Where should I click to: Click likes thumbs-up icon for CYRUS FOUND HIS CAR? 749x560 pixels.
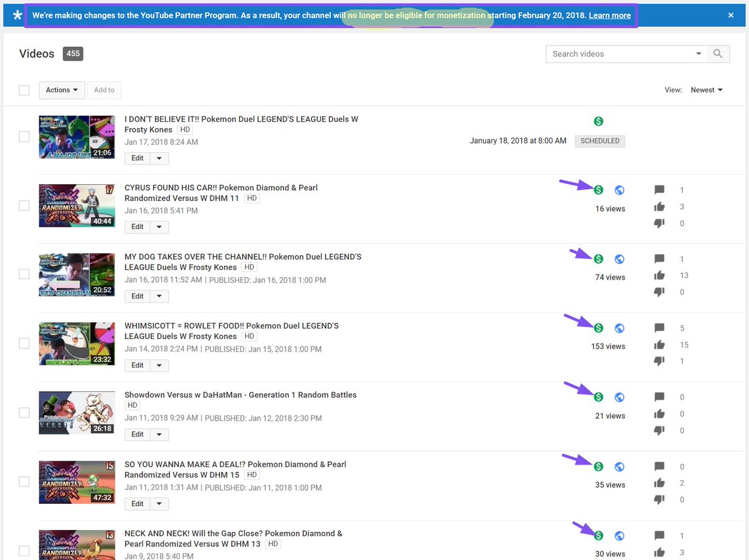[659, 207]
